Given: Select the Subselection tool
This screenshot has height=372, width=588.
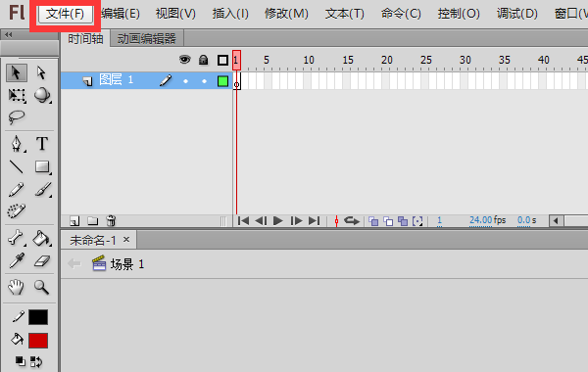Looking at the screenshot, I should pyautogui.click(x=41, y=72).
